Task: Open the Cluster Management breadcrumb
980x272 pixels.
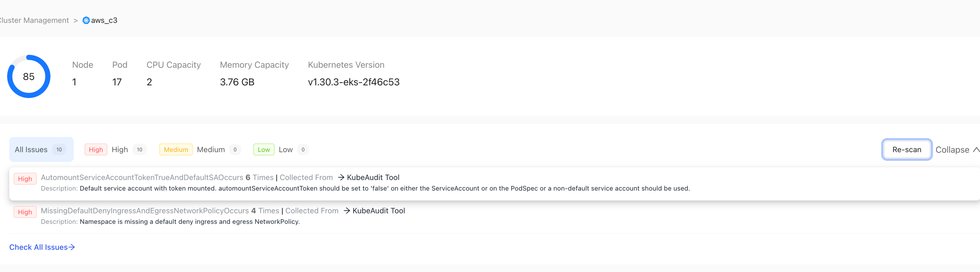Action: click(x=34, y=20)
